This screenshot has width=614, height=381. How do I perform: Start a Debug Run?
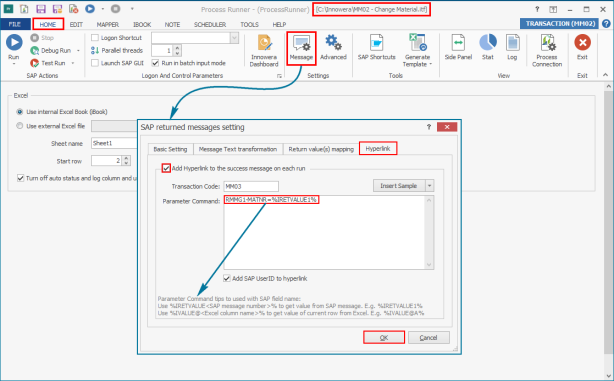[x=51, y=51]
